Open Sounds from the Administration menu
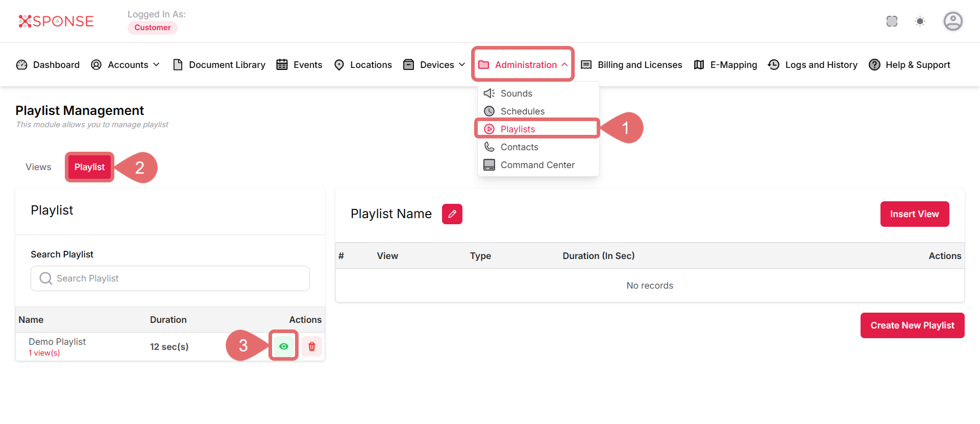 (516, 93)
